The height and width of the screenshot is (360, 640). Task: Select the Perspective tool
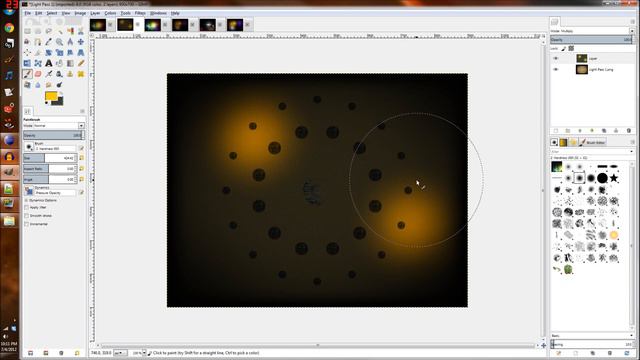(81, 52)
